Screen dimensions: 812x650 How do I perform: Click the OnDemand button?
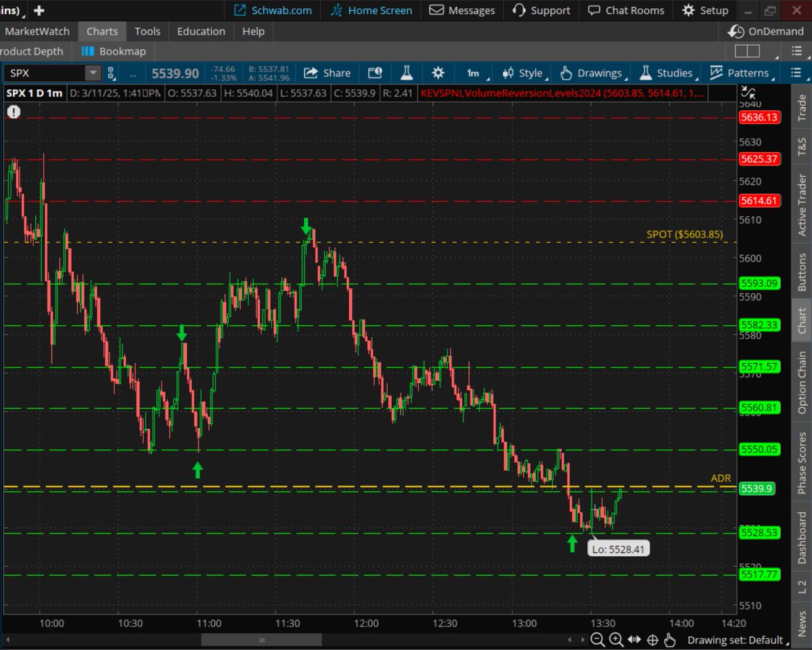click(765, 31)
